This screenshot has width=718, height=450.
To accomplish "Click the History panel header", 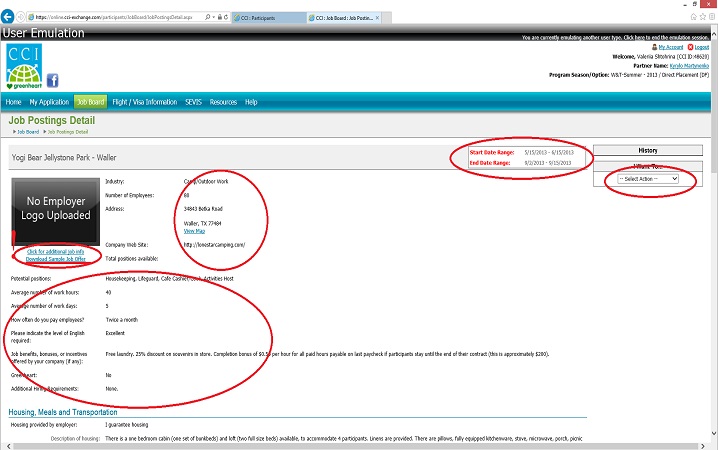I will point(647,150).
